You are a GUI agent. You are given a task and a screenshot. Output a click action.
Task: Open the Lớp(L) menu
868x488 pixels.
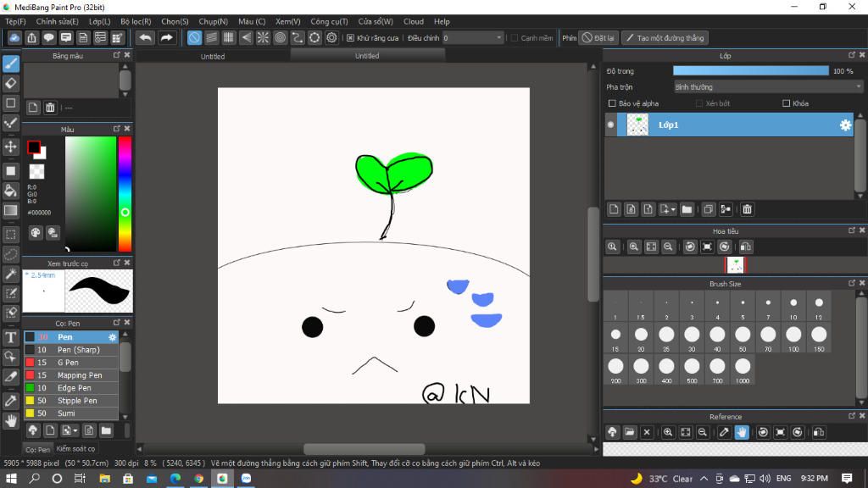click(100, 21)
